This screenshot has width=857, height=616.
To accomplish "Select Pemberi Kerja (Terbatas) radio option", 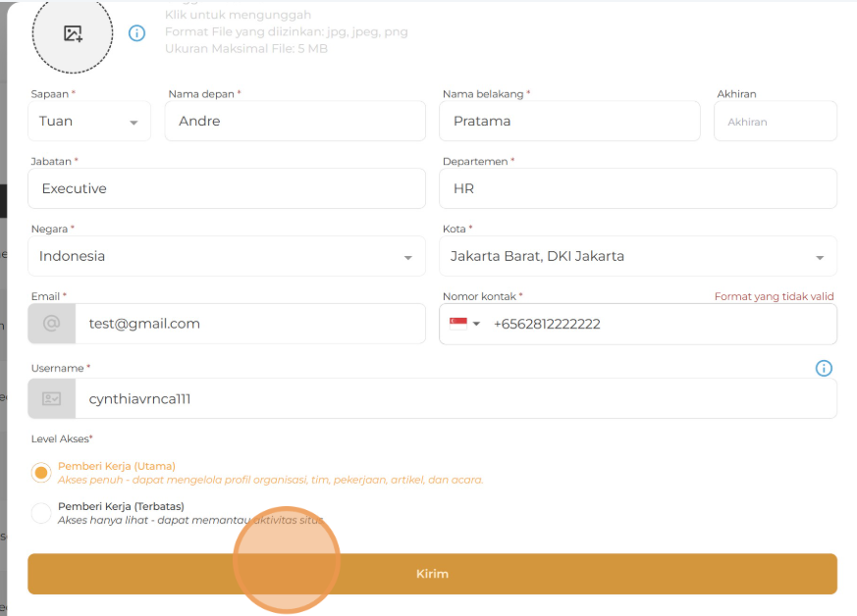I will [41, 513].
